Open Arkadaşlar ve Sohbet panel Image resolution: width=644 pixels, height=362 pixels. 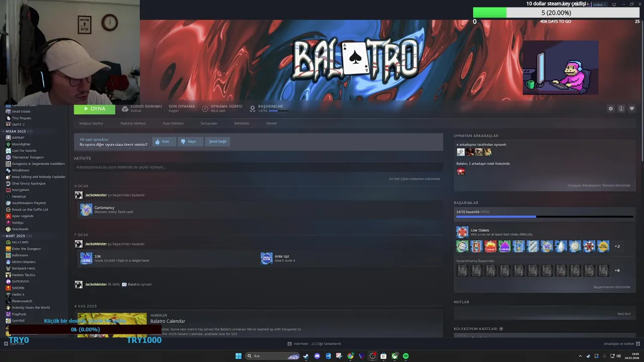621,344
